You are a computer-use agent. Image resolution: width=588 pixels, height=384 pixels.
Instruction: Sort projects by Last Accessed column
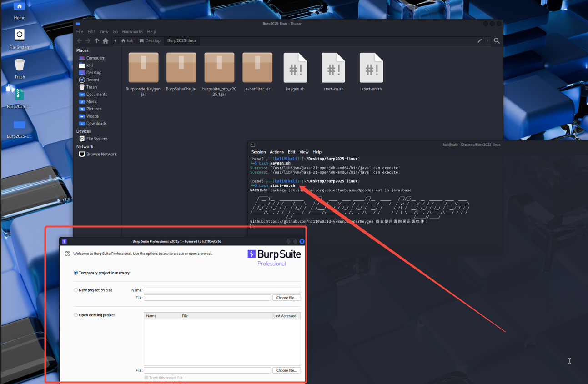(285, 316)
